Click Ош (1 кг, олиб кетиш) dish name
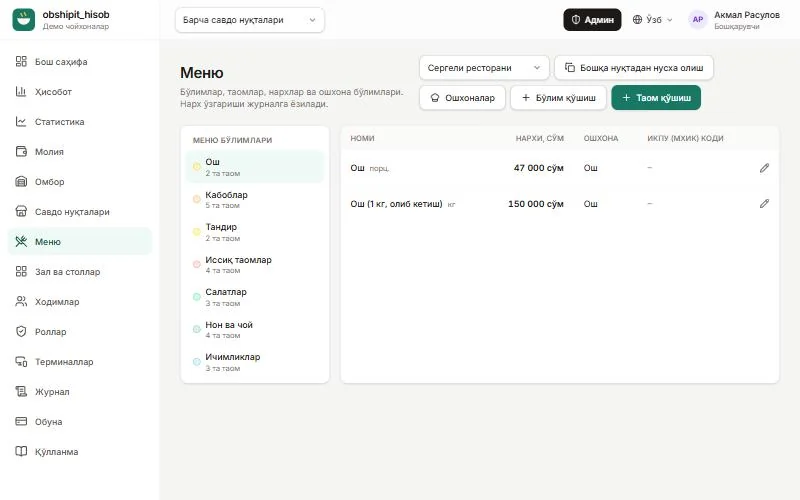 (x=396, y=204)
